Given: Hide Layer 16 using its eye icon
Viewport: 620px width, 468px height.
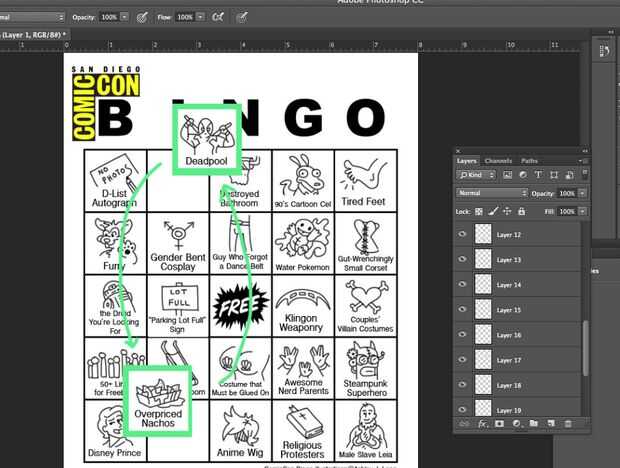Looking at the screenshot, I should pyautogui.click(x=462, y=334).
